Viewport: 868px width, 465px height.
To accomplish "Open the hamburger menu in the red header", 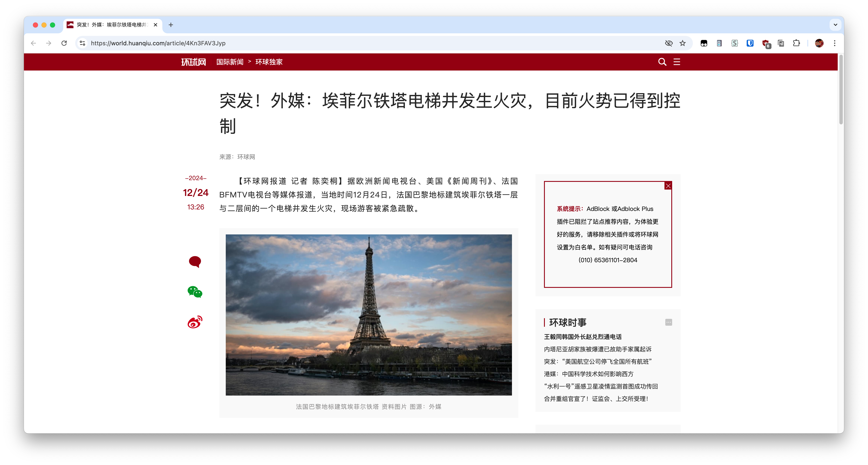I will click(677, 62).
